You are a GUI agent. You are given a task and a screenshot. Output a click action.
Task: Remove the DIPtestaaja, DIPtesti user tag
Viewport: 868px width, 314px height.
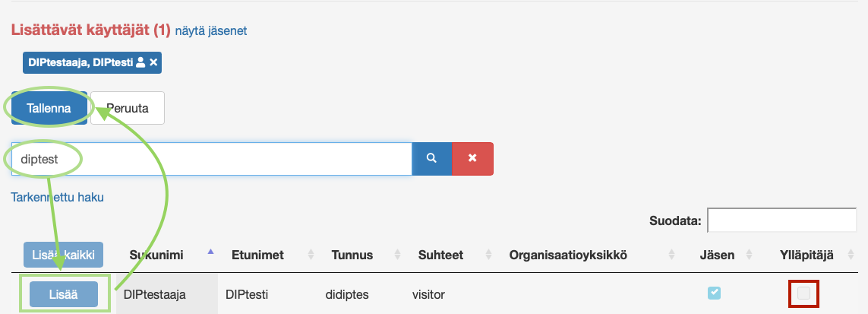point(153,63)
